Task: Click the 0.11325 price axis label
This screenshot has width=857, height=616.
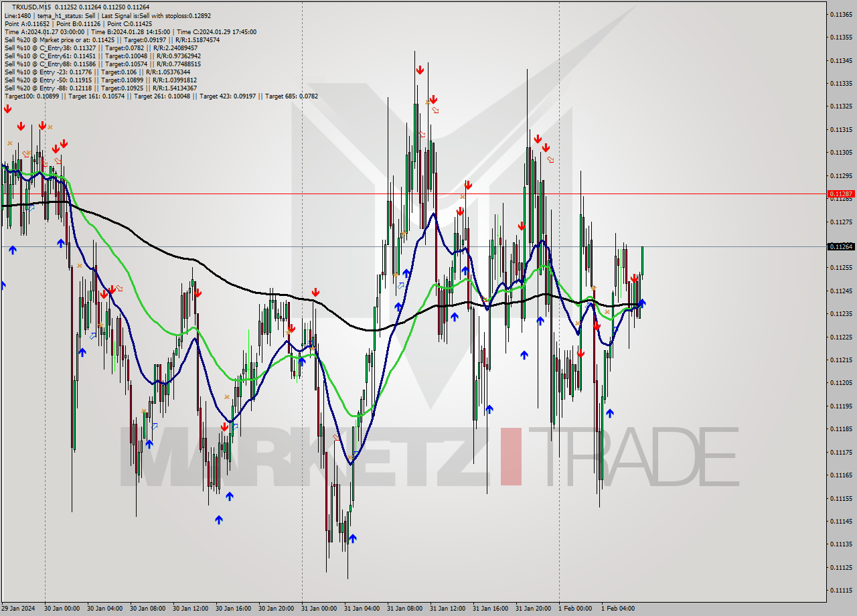Action: (841, 106)
